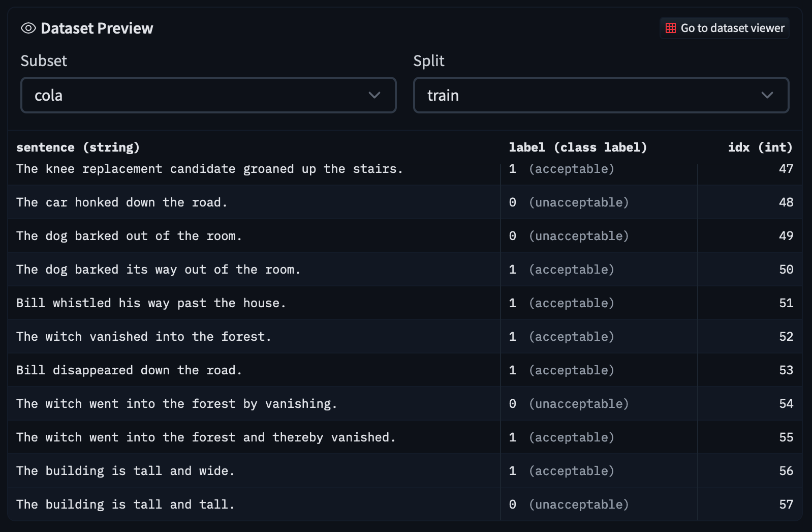Click the eye icon next to Dataset Preview
The width and height of the screenshot is (812, 532).
27,28
